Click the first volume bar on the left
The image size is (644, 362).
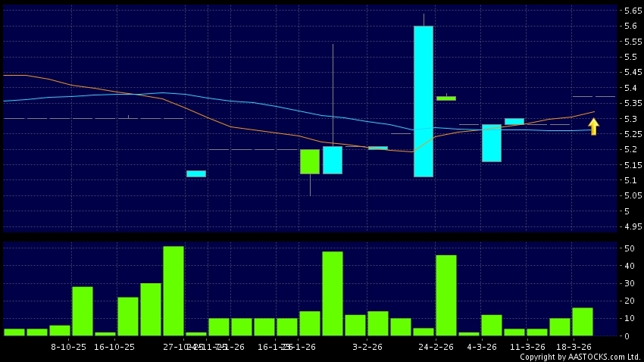[x=14, y=332]
